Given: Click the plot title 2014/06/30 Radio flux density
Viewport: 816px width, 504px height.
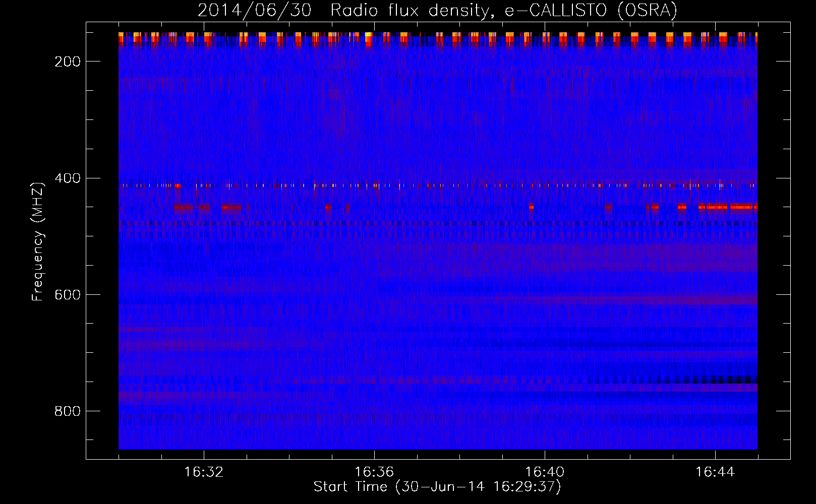Looking at the screenshot, I should [x=437, y=10].
